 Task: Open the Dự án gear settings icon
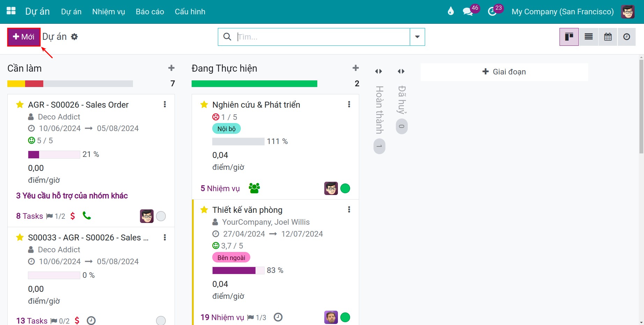tap(74, 37)
